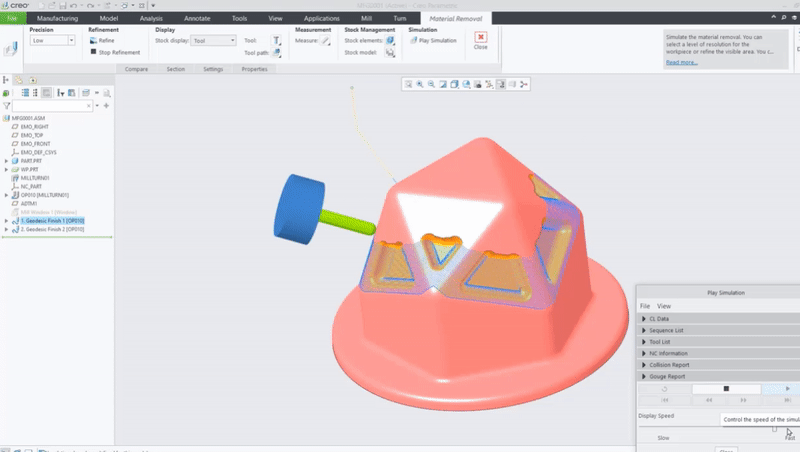800x452 pixels.
Task: Click the Zoom In icon in graphics toolbar
Action: point(420,85)
